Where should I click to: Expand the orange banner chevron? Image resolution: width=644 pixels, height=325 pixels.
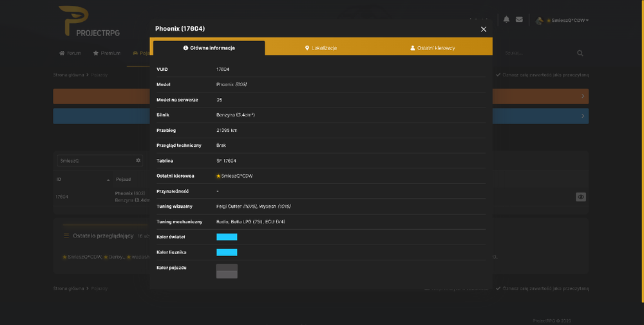pyautogui.click(x=583, y=96)
